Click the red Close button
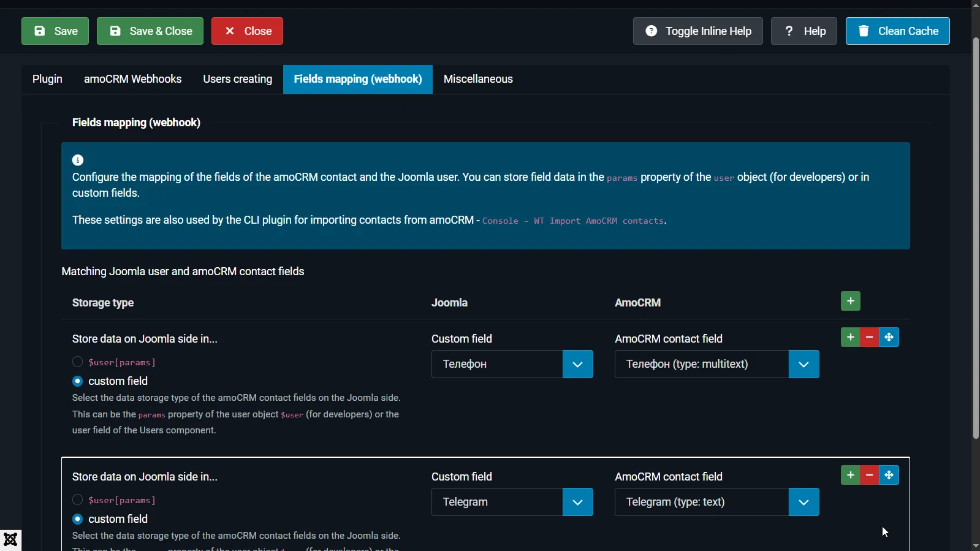Viewport: 980px width, 551px height. click(247, 31)
